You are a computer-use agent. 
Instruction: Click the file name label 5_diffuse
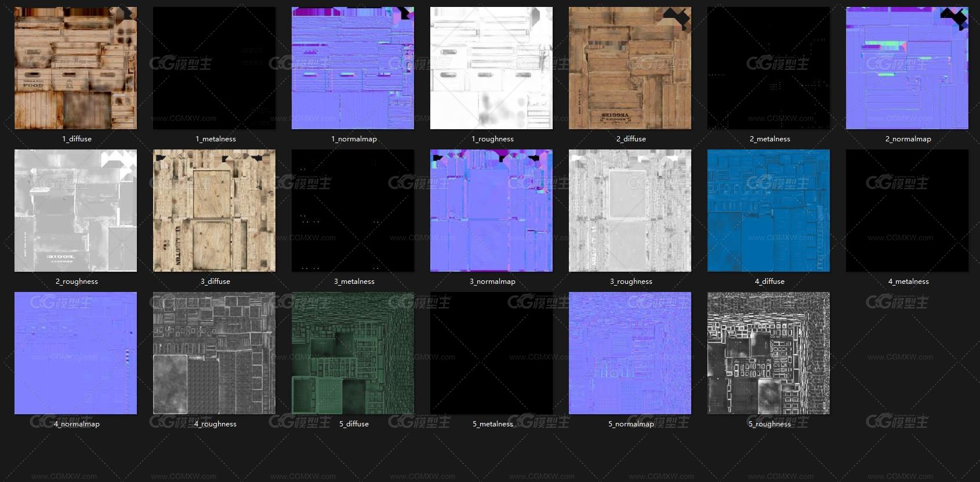[354, 424]
